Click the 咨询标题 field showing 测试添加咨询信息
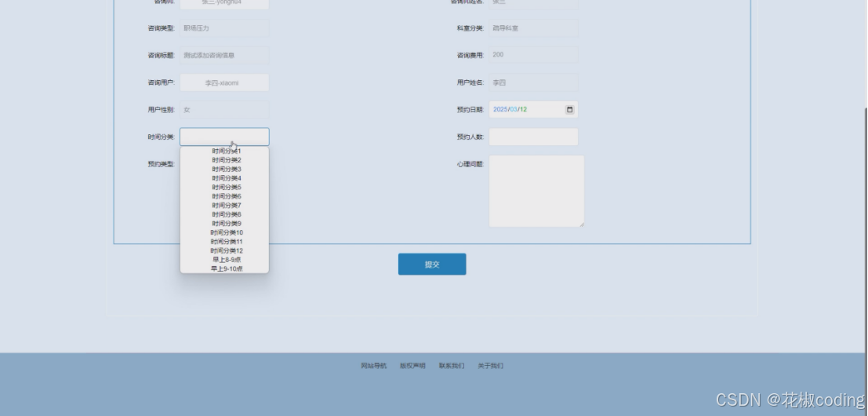This screenshot has width=868, height=416. pos(224,56)
